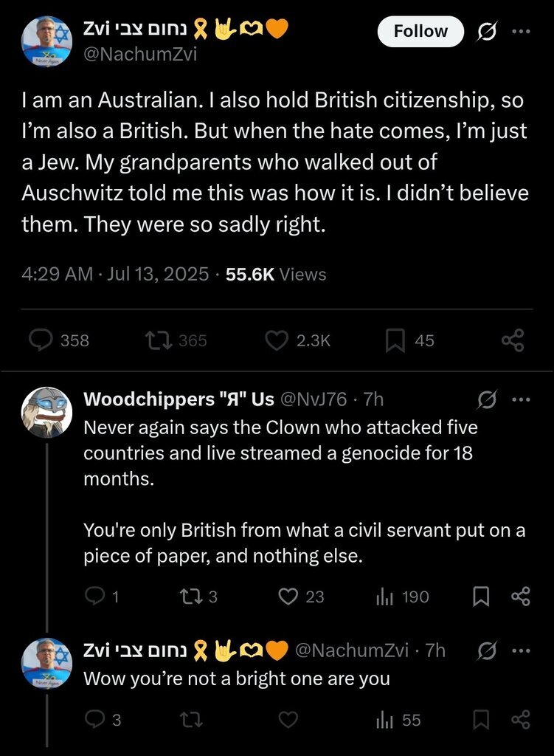Share the main post
Image resolution: width=554 pixels, height=756 pixels.
point(512,340)
